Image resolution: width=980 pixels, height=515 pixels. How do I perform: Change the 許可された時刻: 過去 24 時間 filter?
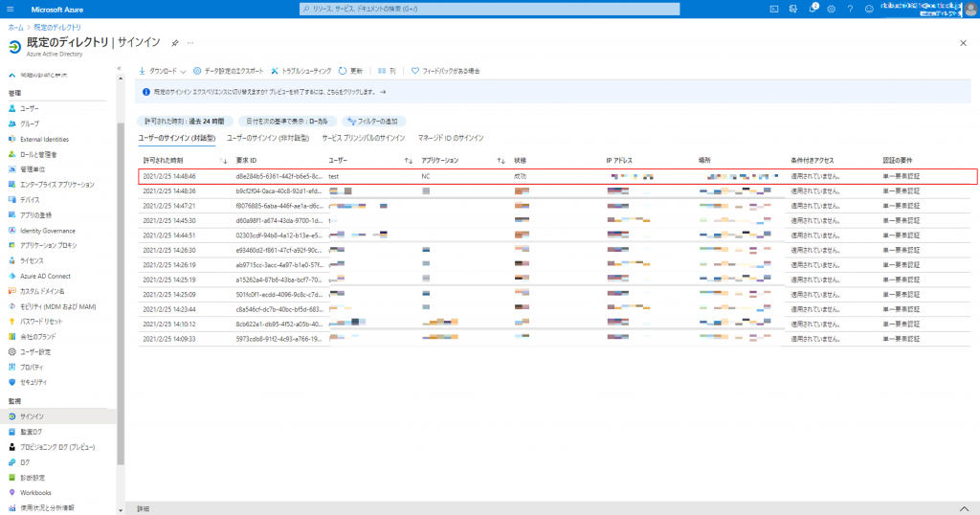point(185,122)
